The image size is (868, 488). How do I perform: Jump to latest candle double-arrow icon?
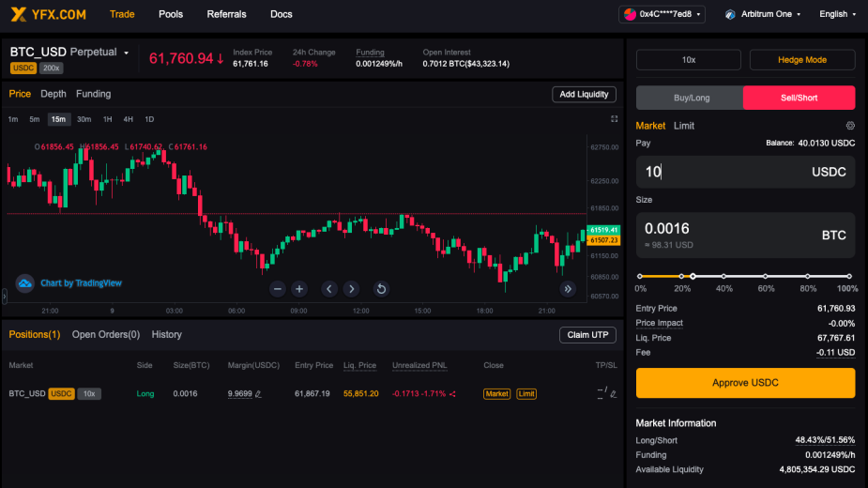coord(568,289)
